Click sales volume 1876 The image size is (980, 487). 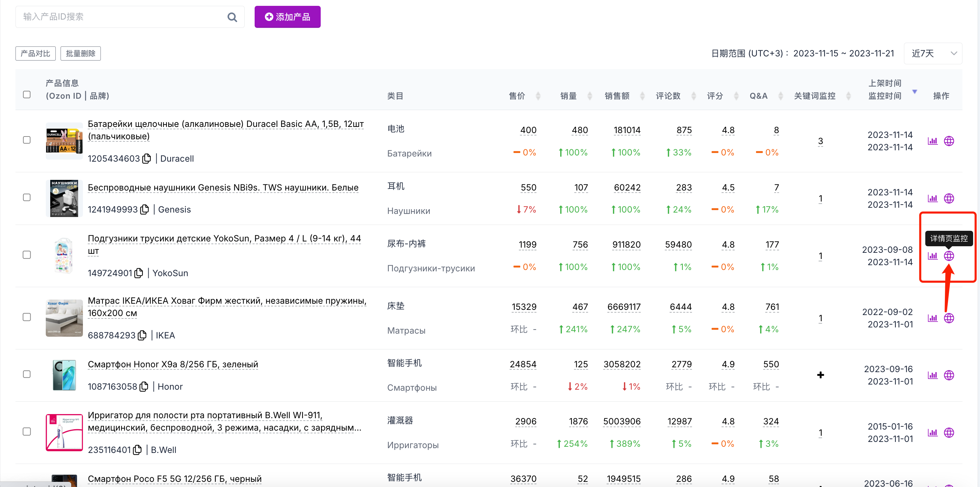[578, 421]
